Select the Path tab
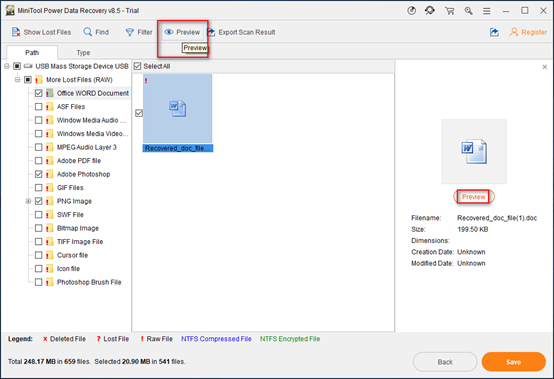The width and height of the screenshot is (554, 379). [x=32, y=53]
